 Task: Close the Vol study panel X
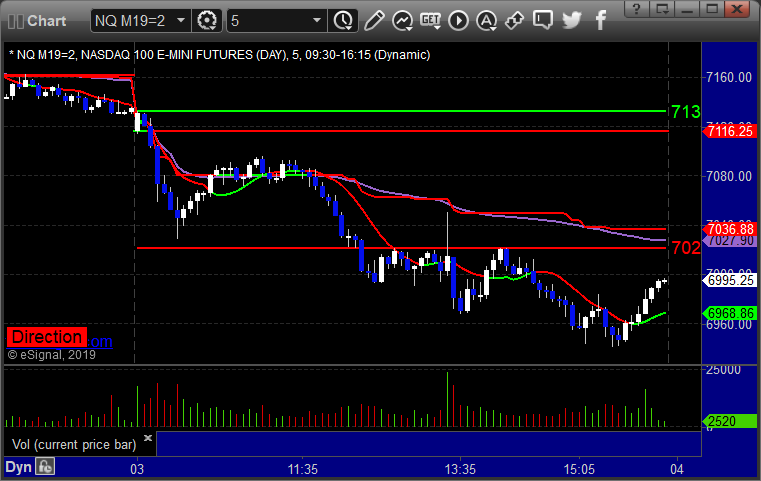tap(148, 438)
